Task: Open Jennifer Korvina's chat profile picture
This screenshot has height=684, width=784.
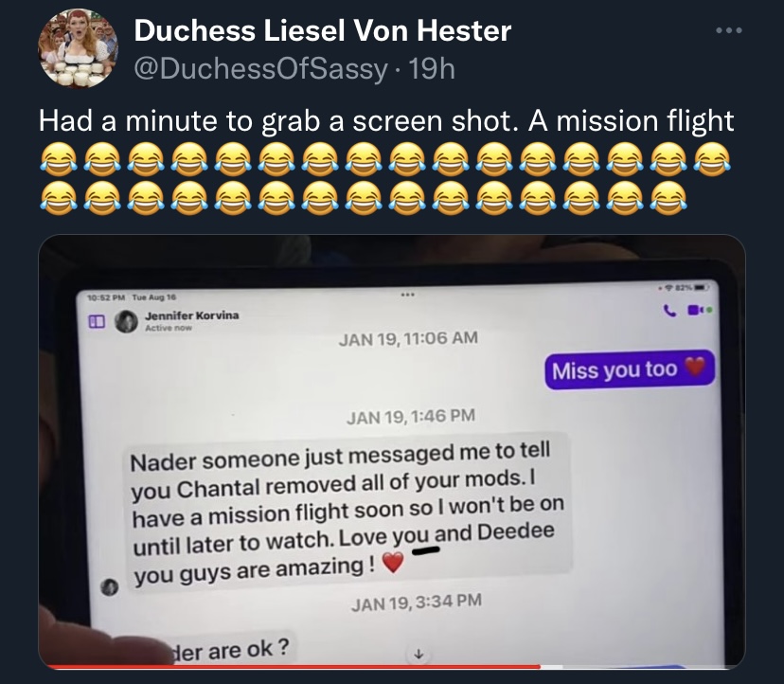Action: coord(126,321)
